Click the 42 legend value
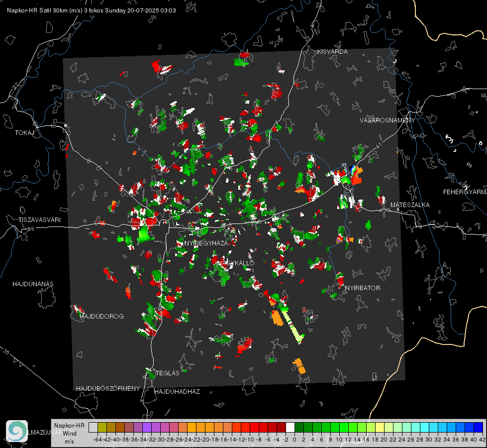The image size is (487, 448). (483, 440)
